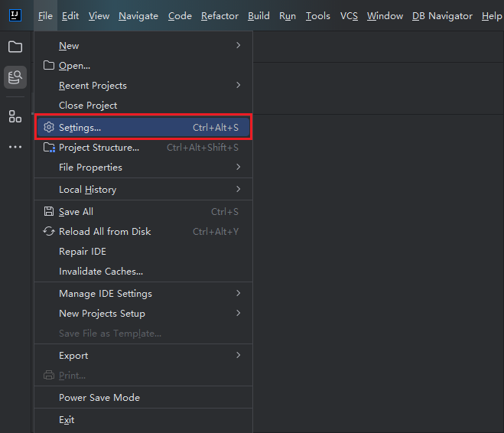Open the Structure tool window icon

(15, 116)
